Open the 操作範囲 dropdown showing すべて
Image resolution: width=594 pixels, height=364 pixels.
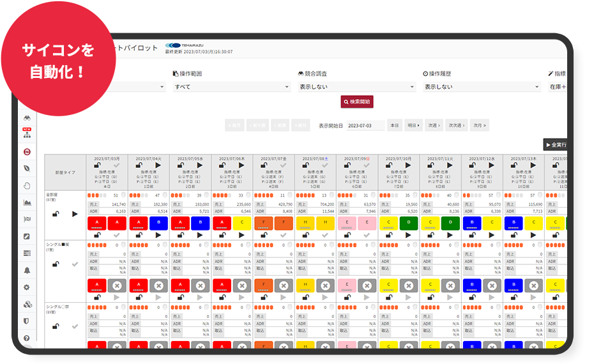232,87
